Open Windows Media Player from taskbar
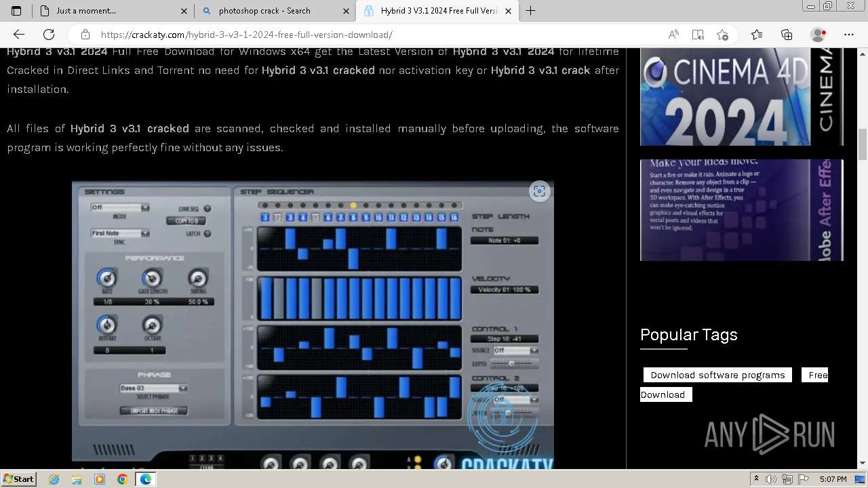The width and height of the screenshot is (868, 488). 100,479
